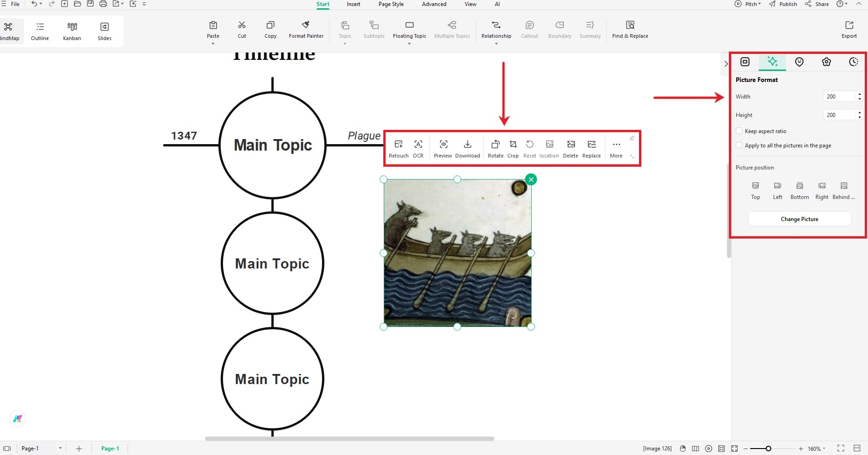
Task: Click the Undo arrow
Action: pyautogui.click(x=34, y=4)
